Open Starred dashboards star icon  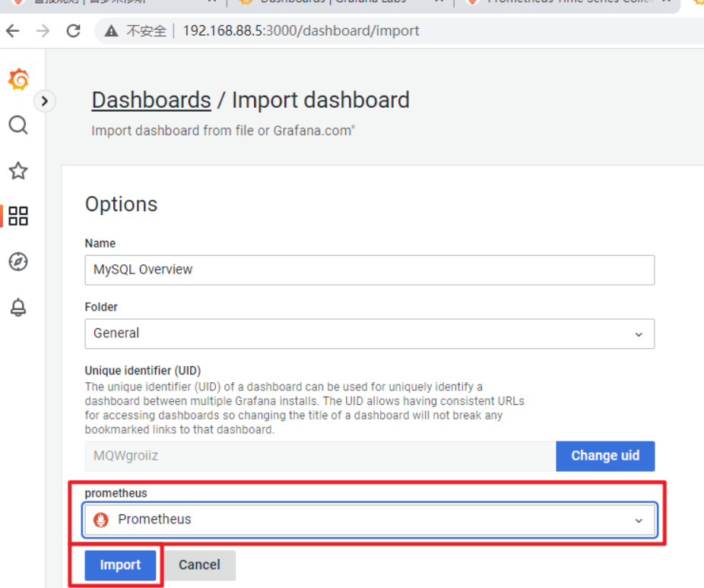point(18,171)
